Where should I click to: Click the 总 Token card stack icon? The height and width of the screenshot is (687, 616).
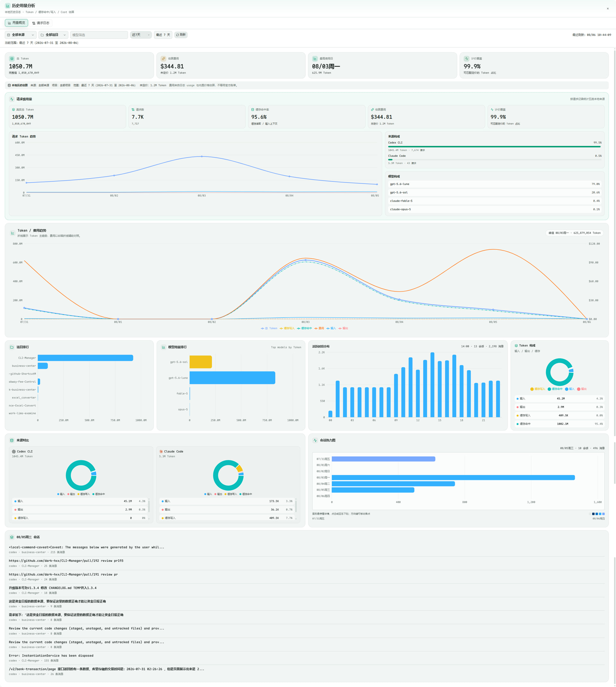click(x=12, y=58)
